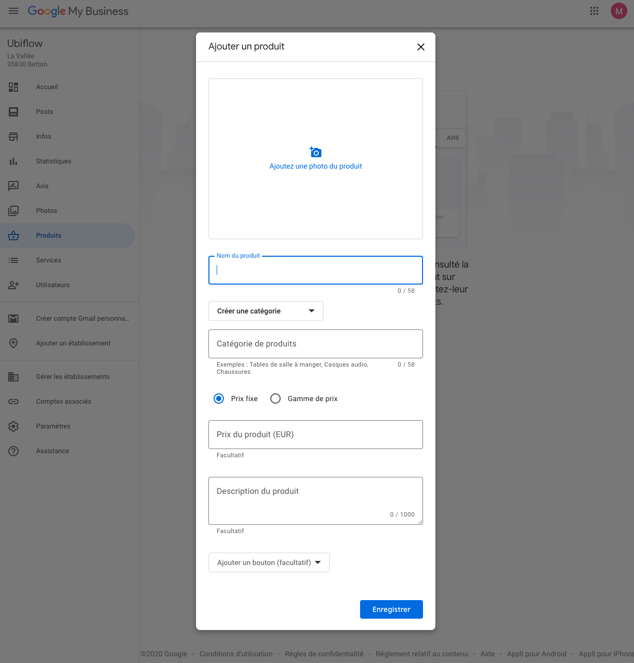Click the Accueil dashboard icon
This screenshot has width=634, height=663.
click(14, 87)
